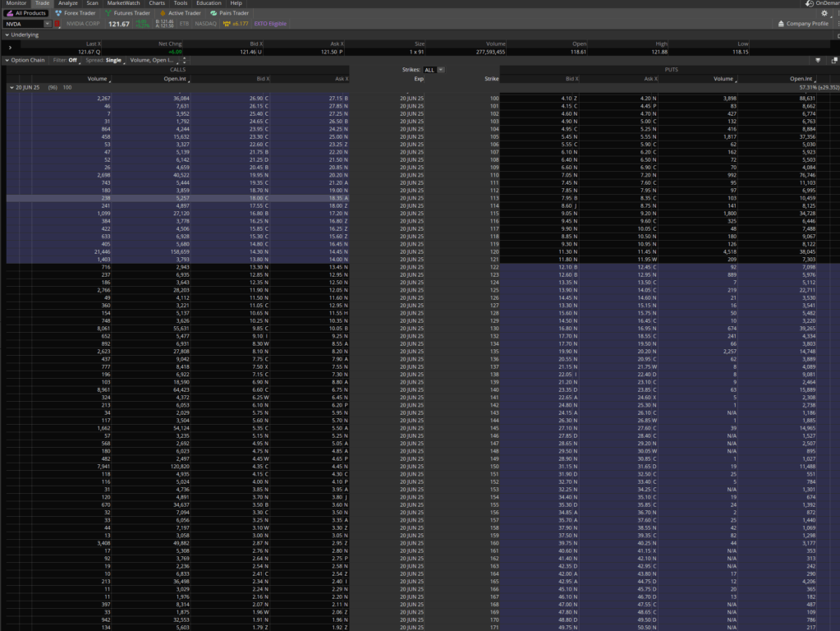Open the settings gear icon
Screen dimensions: 840x631
click(824, 13)
